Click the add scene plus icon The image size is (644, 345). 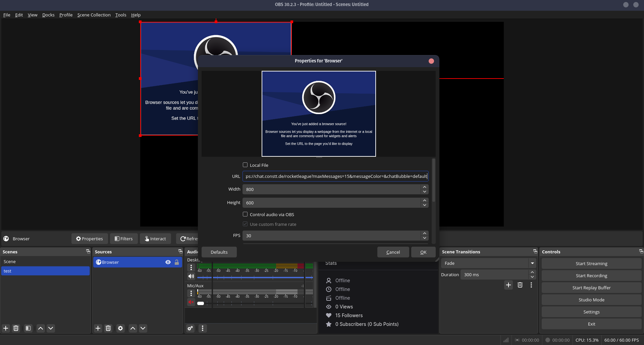coord(6,328)
